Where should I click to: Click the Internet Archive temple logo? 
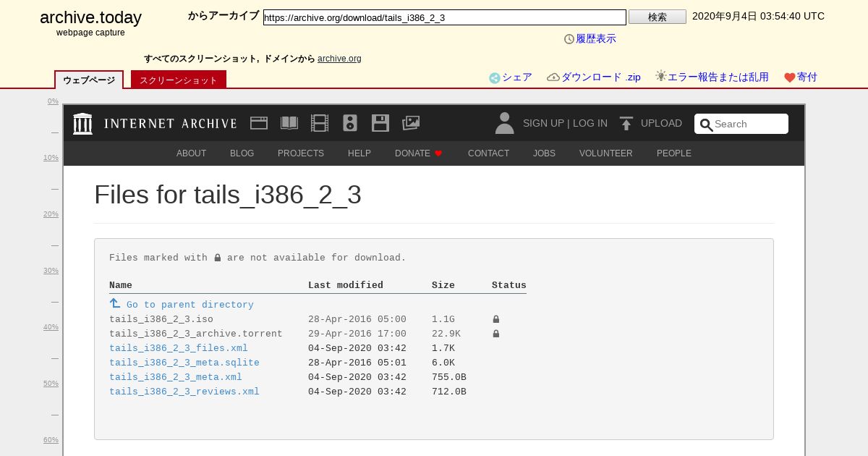(x=82, y=124)
